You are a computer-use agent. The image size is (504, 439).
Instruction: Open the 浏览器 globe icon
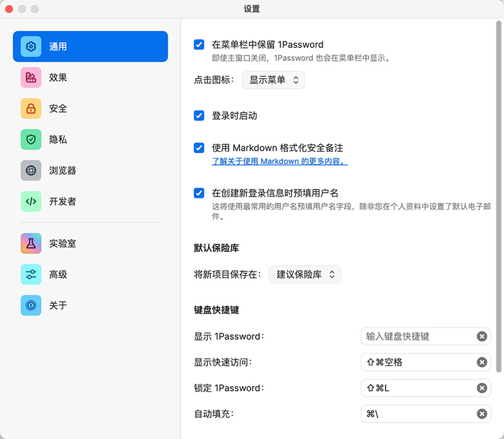pos(31,170)
